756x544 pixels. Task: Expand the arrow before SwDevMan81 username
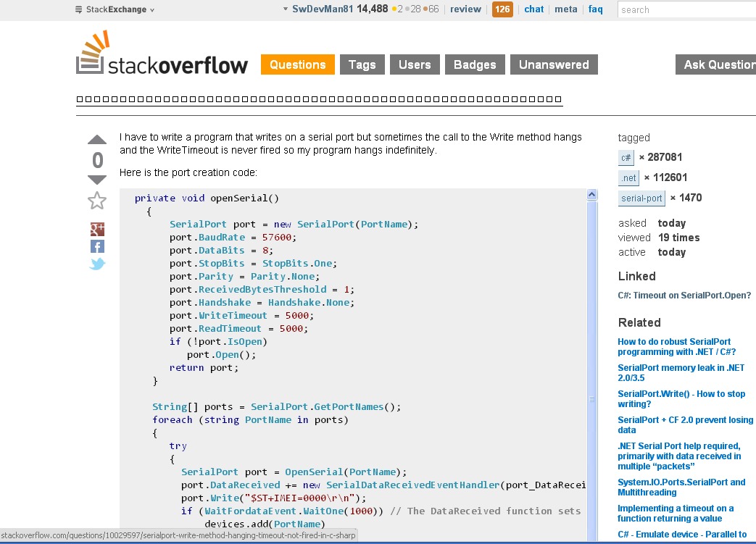(286, 9)
